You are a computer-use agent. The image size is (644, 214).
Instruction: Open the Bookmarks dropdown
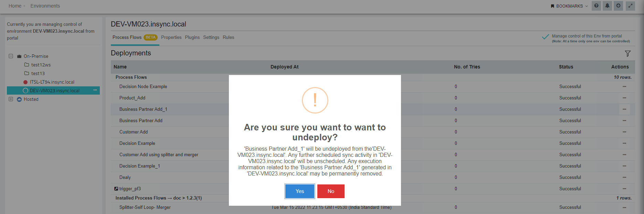click(569, 6)
